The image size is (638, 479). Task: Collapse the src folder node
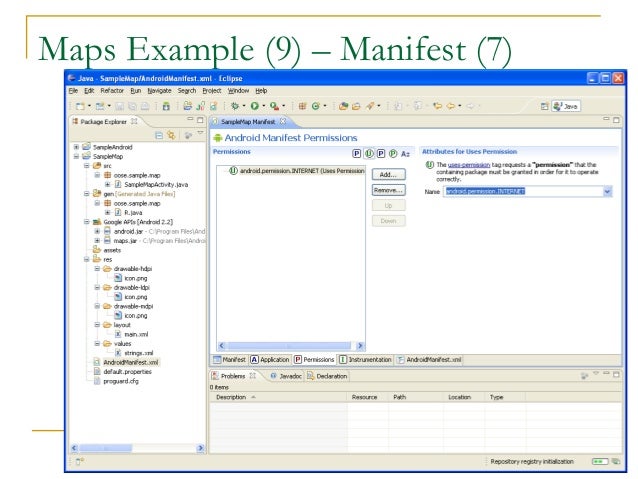[x=87, y=166]
